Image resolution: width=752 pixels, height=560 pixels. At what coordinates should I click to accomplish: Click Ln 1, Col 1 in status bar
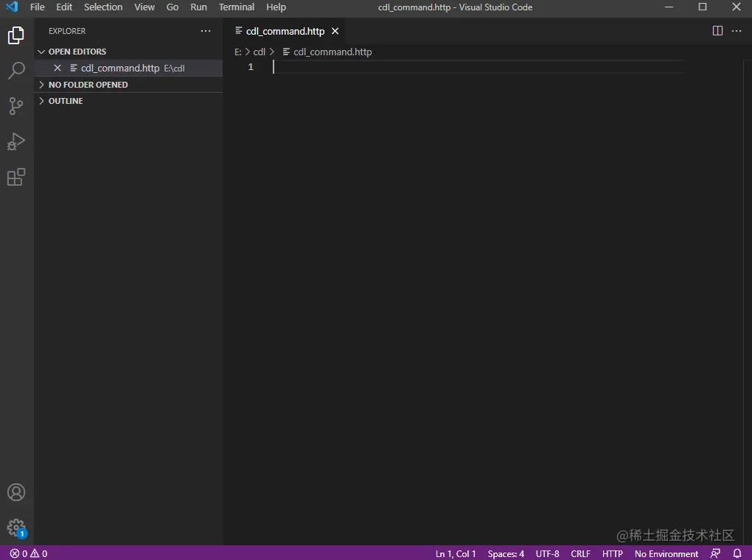tap(456, 554)
